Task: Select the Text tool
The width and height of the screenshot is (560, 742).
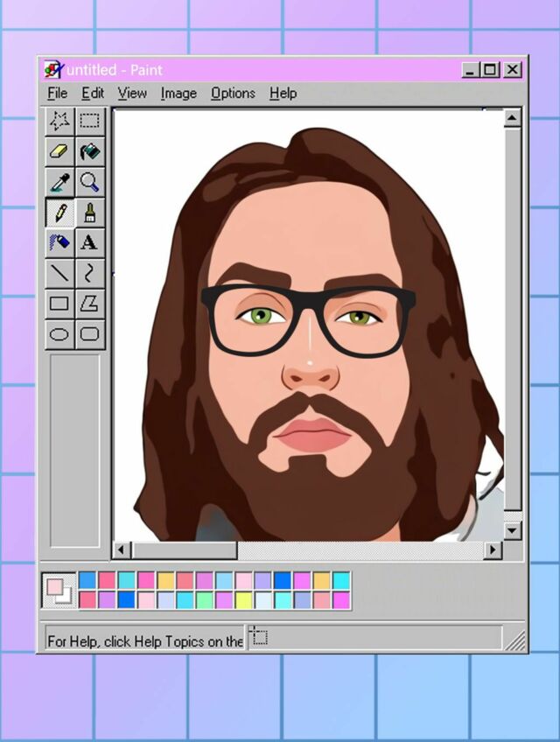Action: tap(89, 242)
